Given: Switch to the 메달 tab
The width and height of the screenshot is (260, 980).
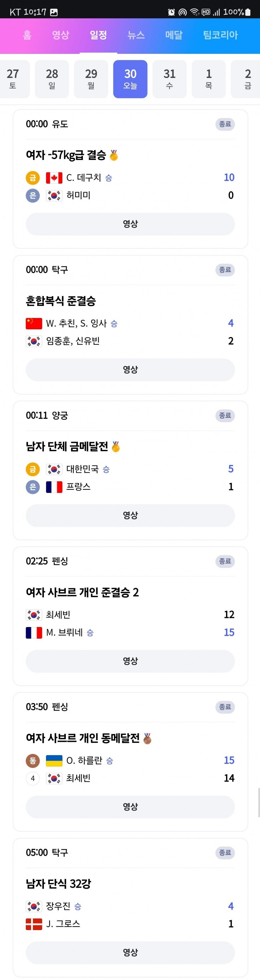Looking at the screenshot, I should pos(174,35).
